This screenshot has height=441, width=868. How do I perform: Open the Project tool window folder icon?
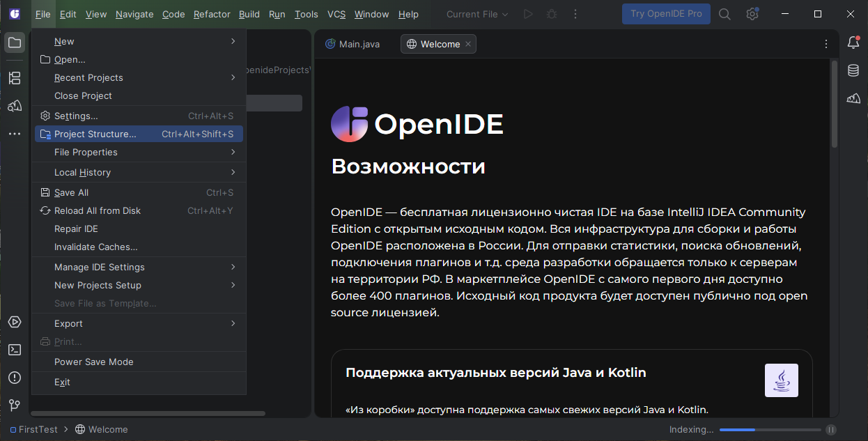click(14, 42)
